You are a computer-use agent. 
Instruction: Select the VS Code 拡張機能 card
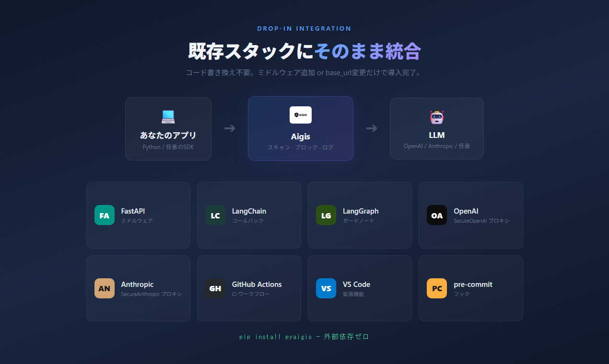(x=360, y=288)
